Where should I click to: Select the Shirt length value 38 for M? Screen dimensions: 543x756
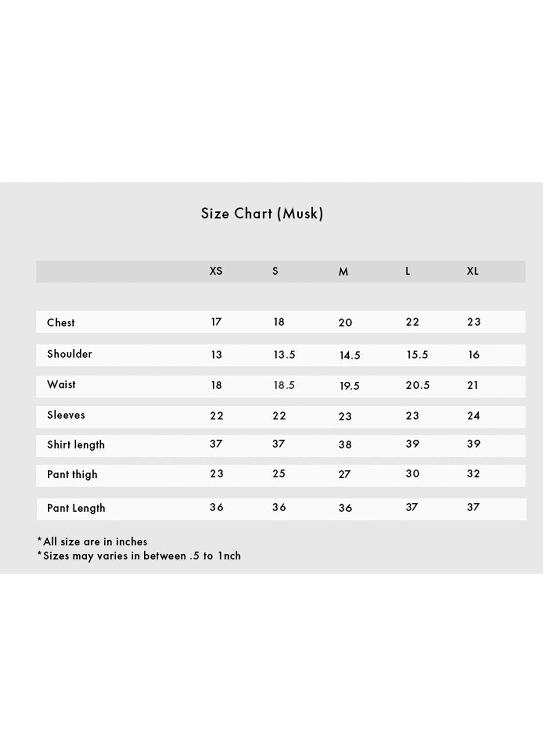(x=345, y=445)
